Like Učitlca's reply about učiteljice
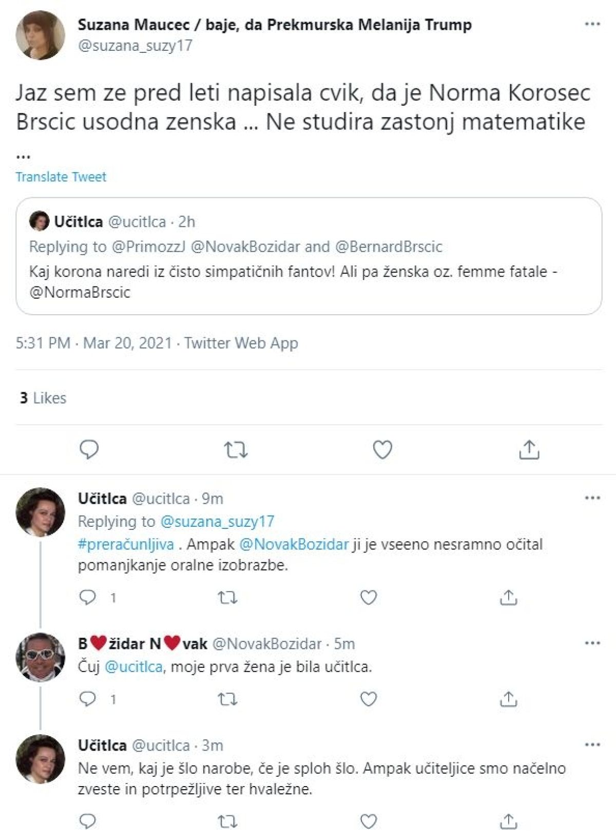The width and height of the screenshot is (616, 840). [369, 820]
